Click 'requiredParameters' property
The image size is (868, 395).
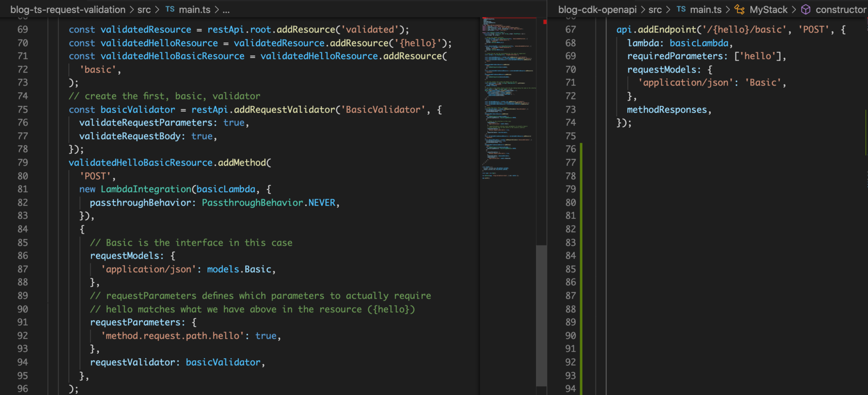coord(675,56)
